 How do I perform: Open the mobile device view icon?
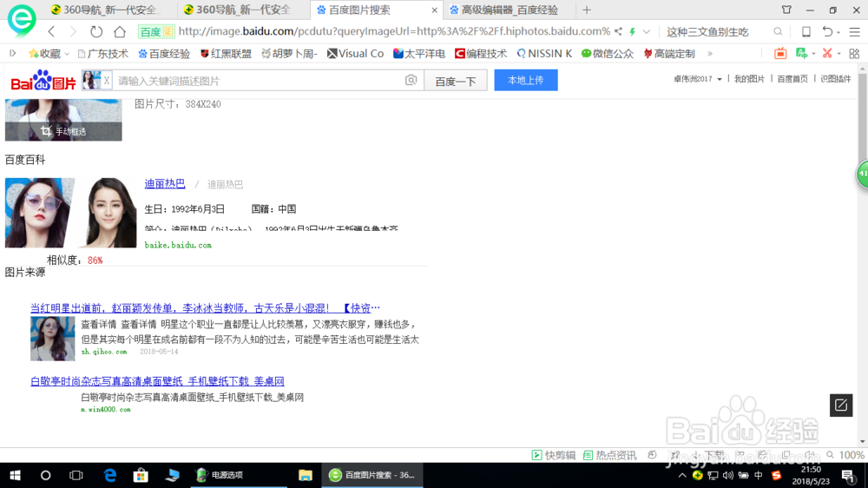click(806, 31)
